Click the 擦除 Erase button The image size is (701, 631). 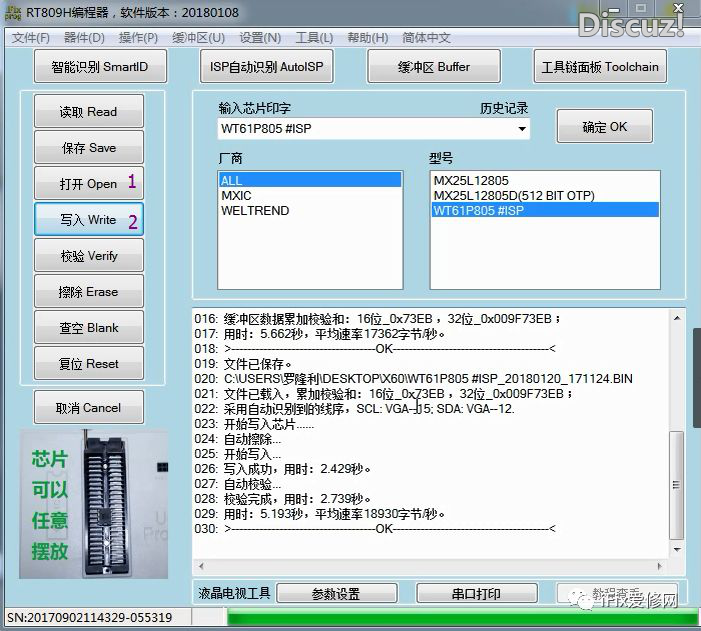[x=89, y=292]
